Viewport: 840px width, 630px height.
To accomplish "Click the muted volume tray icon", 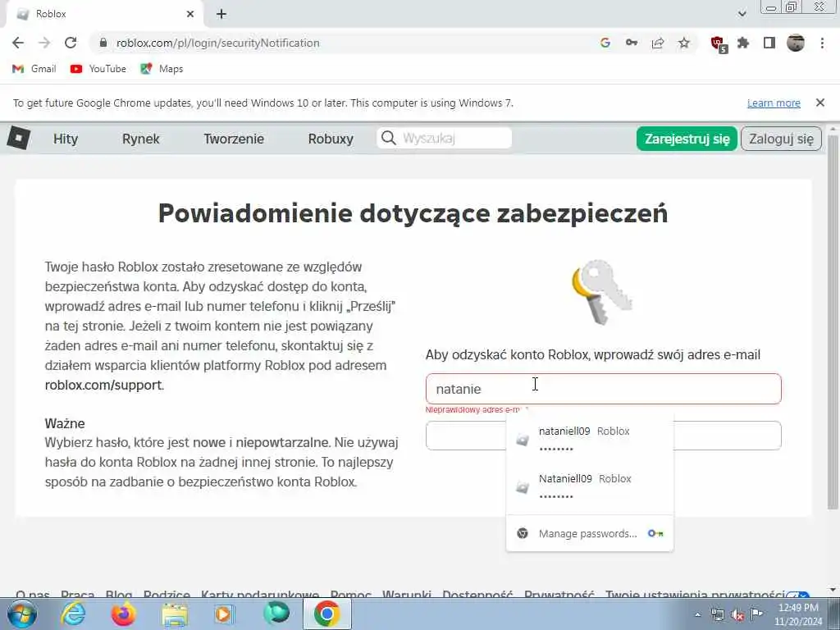I will point(737,614).
